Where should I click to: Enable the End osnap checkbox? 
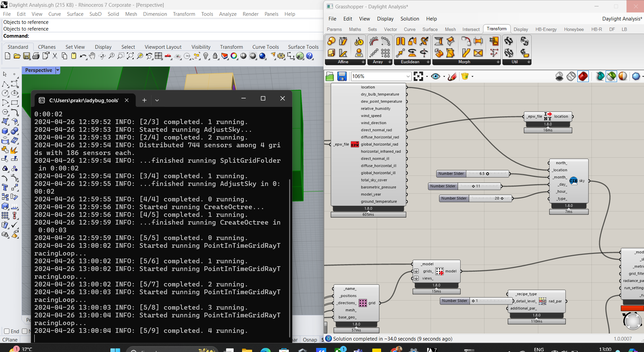point(7,331)
